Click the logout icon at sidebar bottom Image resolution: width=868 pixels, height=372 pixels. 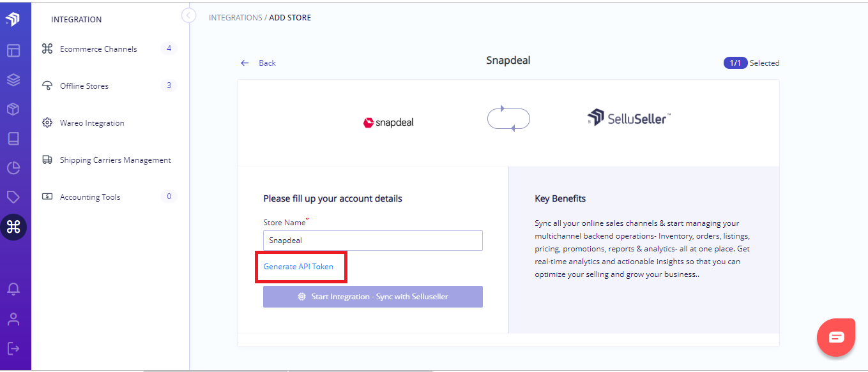click(x=13, y=348)
